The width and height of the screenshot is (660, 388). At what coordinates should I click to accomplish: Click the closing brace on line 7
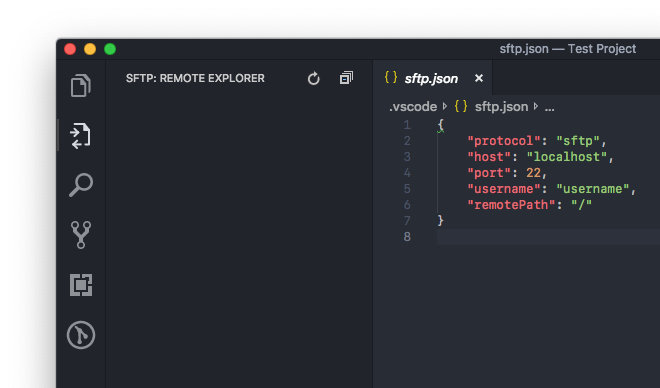click(x=441, y=221)
